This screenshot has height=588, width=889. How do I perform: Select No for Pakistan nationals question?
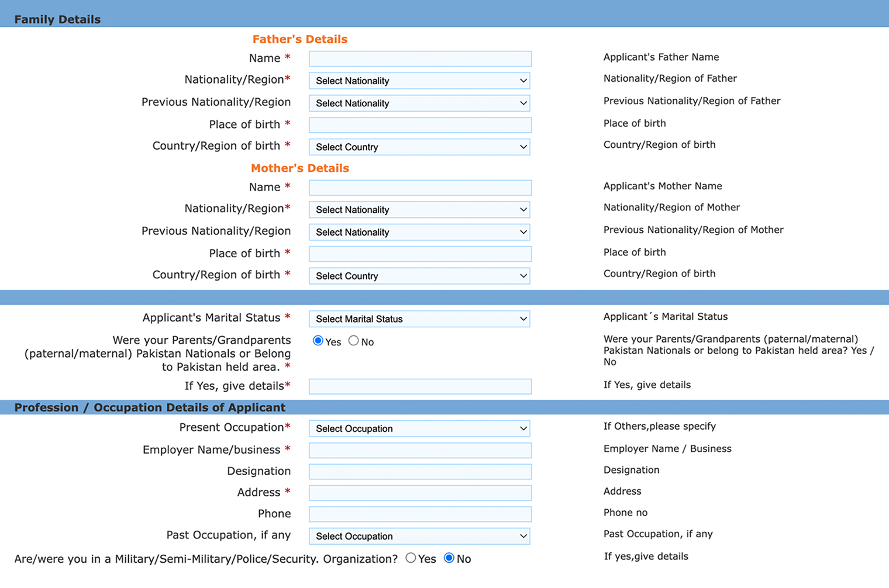pyautogui.click(x=353, y=341)
